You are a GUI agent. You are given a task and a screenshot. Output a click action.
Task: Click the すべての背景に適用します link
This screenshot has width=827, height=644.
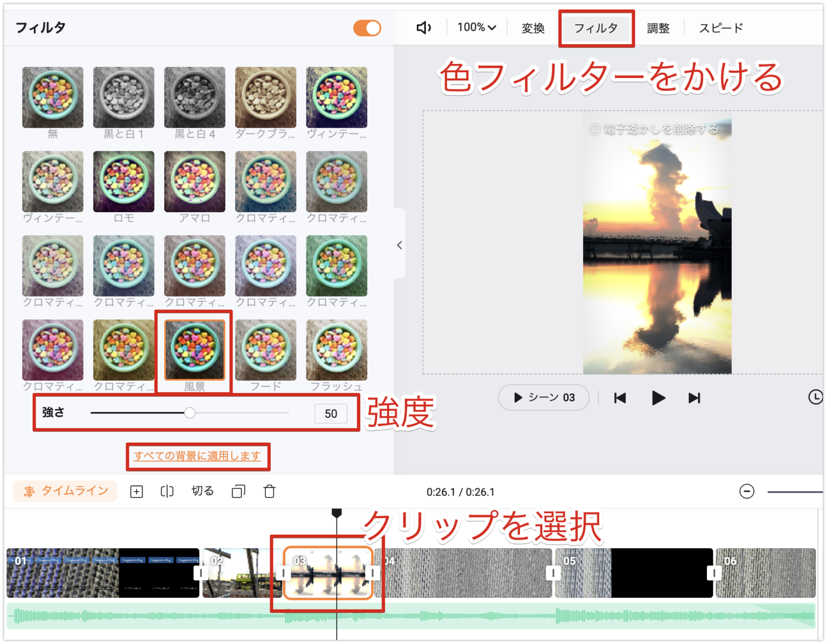198,456
